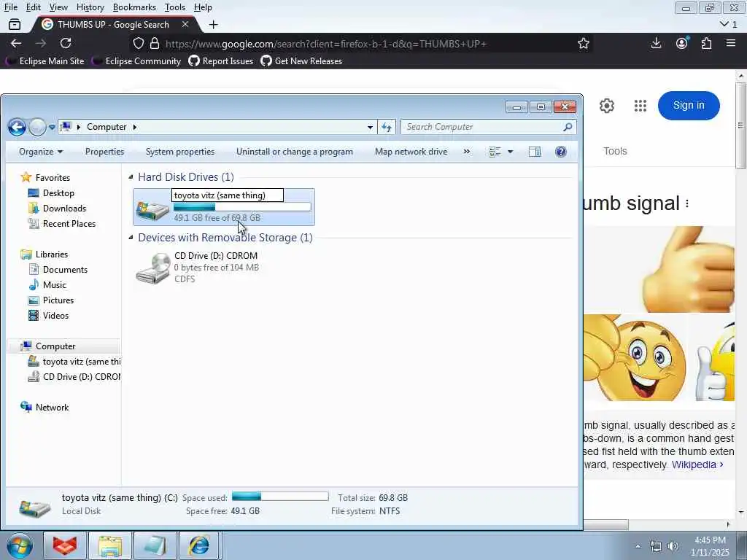The image size is (747, 560).
Task: Click System properties in toolbar
Action: (180, 152)
